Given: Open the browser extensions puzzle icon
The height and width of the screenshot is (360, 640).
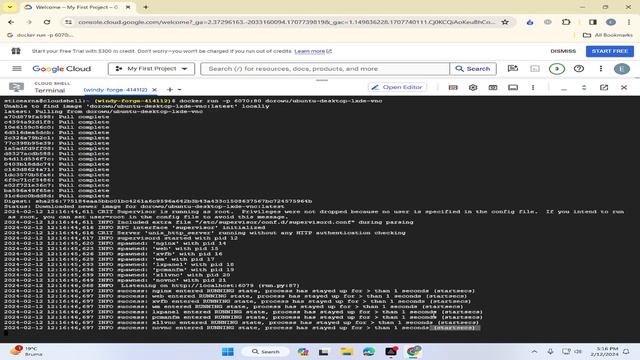Looking at the screenshot, I should (566, 22).
